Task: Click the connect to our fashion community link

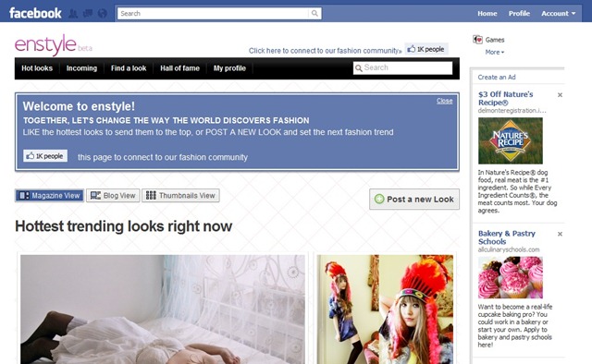Action: coord(325,51)
